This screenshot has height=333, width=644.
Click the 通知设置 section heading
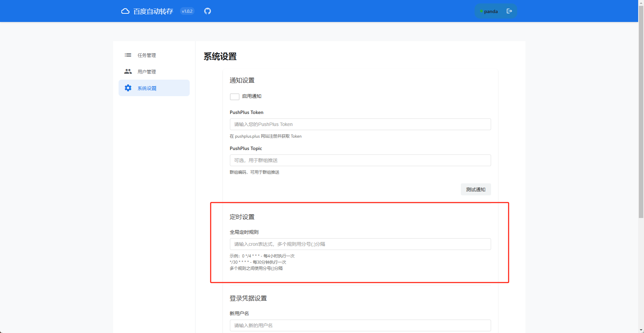242,80
